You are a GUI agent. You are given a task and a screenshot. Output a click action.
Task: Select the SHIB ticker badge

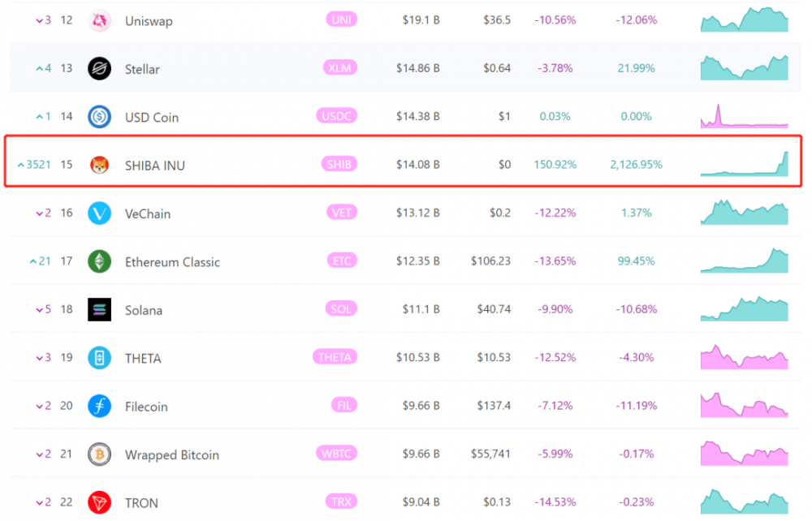[339, 165]
